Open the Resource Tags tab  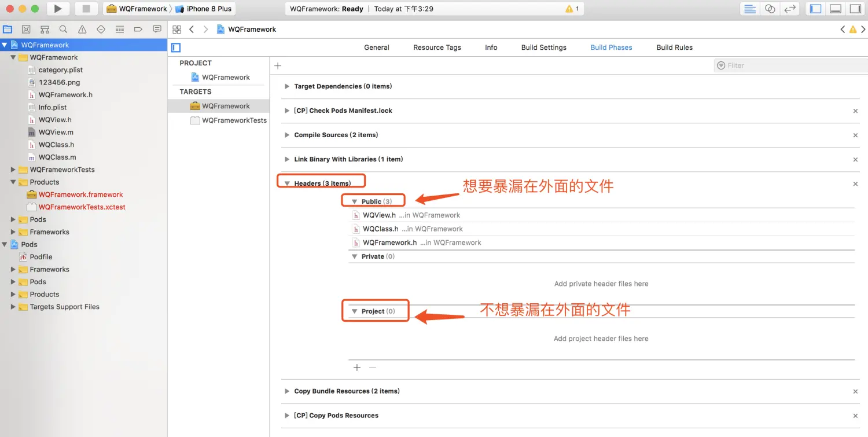click(x=437, y=47)
